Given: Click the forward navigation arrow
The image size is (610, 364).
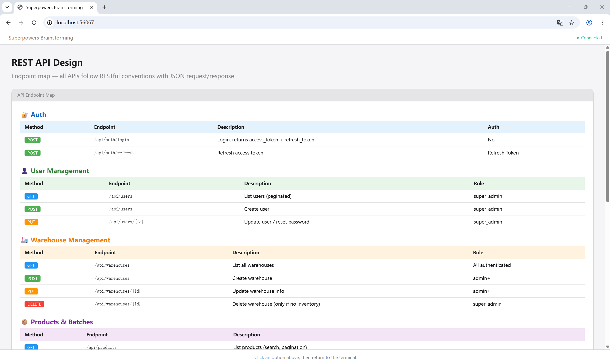Looking at the screenshot, I should 21,23.
